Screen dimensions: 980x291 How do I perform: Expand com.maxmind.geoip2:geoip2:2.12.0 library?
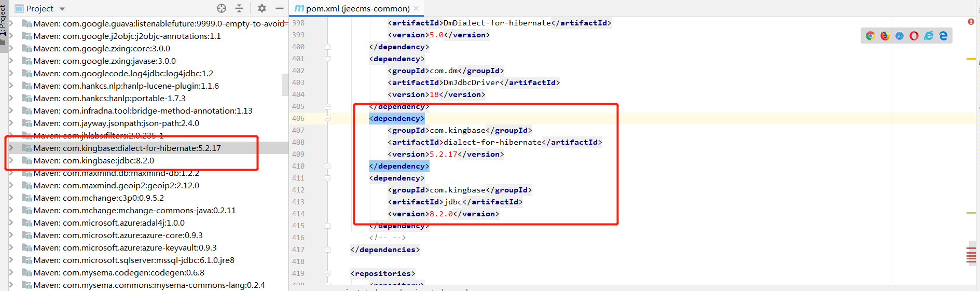pyautogui.click(x=11, y=185)
